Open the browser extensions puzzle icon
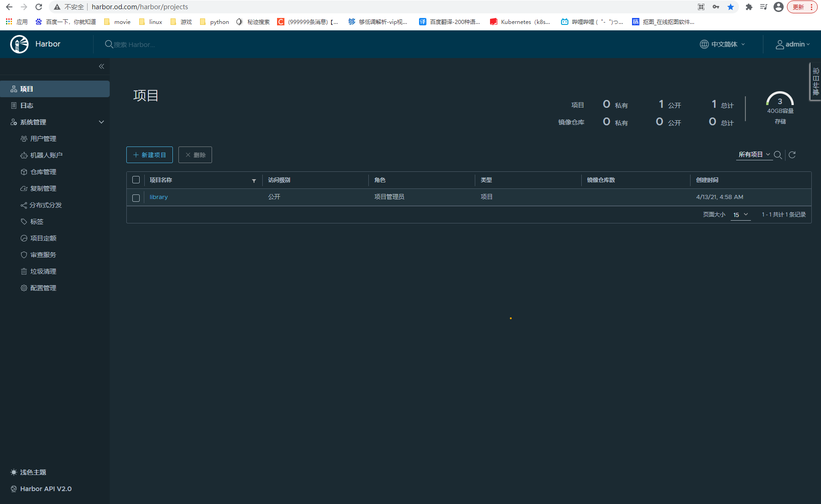This screenshot has height=504, width=821. pyautogui.click(x=749, y=7)
